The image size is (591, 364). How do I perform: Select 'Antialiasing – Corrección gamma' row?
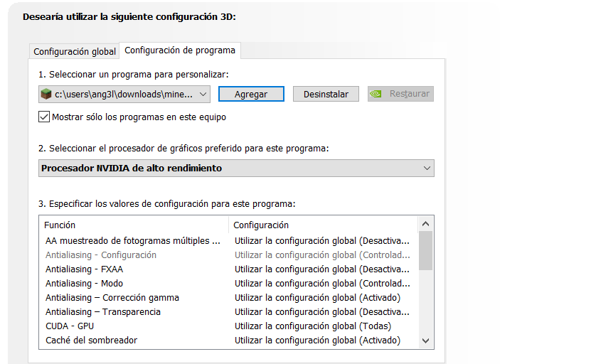click(228, 298)
